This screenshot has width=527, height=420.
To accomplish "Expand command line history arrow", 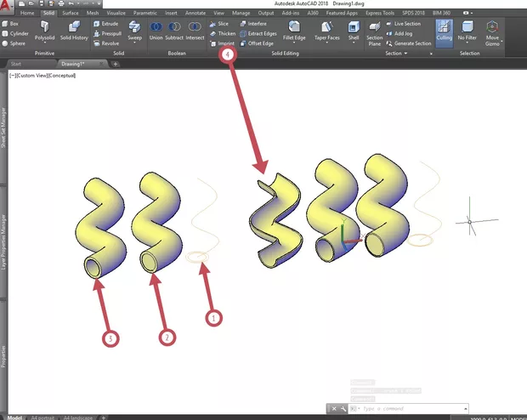I will [466, 409].
